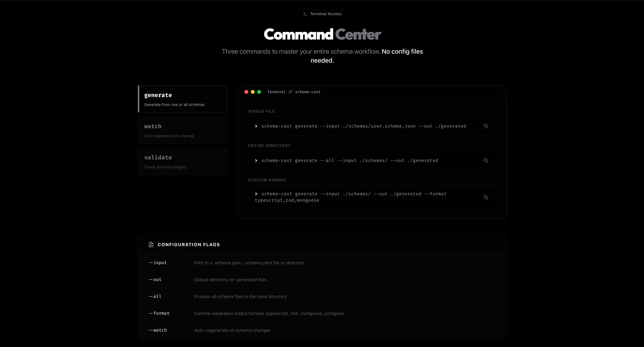644x347 pixels.
Task: Click the --watch flag name
Action: 158,330
